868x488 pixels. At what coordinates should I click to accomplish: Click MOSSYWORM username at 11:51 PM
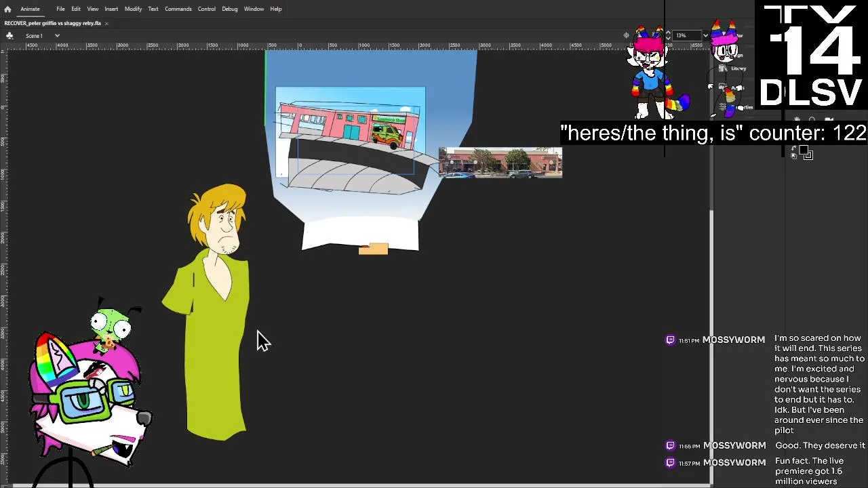point(734,340)
